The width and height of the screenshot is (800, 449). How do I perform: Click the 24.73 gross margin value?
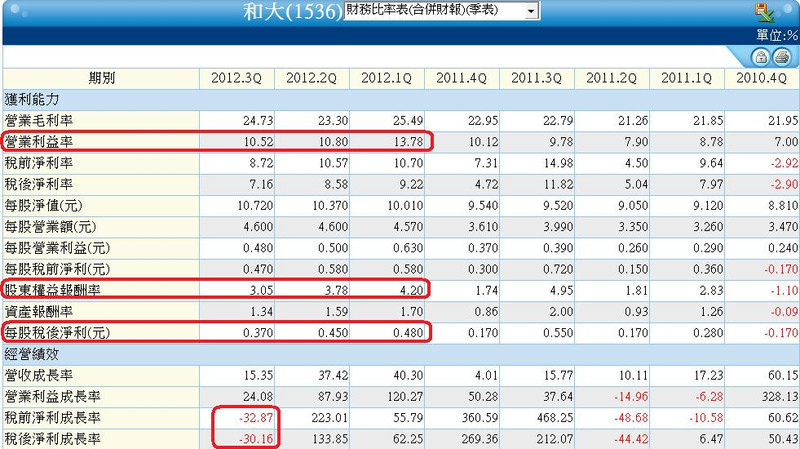pos(258,121)
